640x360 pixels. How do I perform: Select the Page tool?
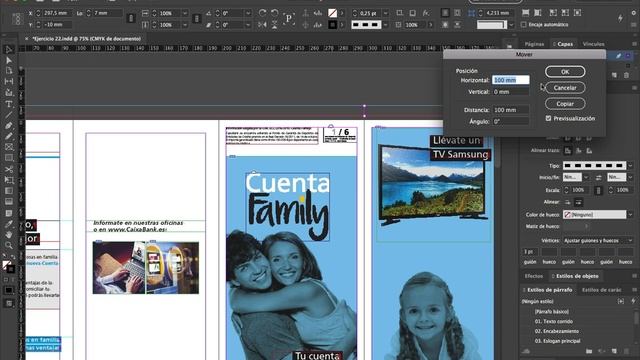point(9,71)
